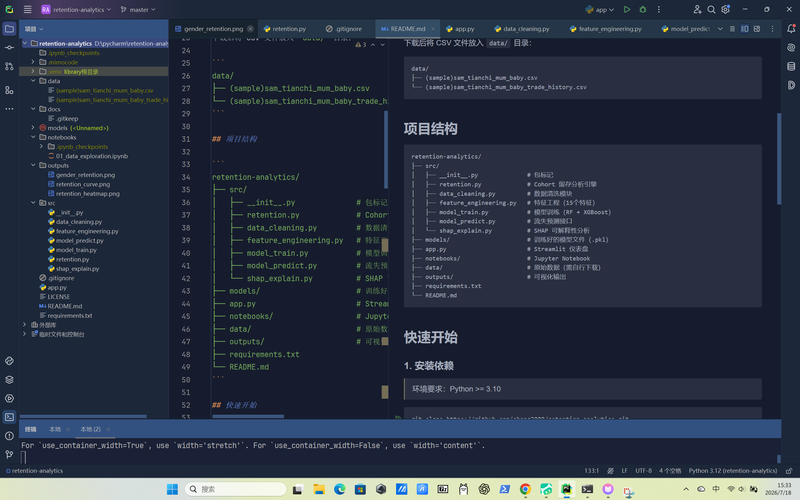Open 4 spaces indent settings
Screen dimensions: 800x500
pyautogui.click(x=670, y=471)
